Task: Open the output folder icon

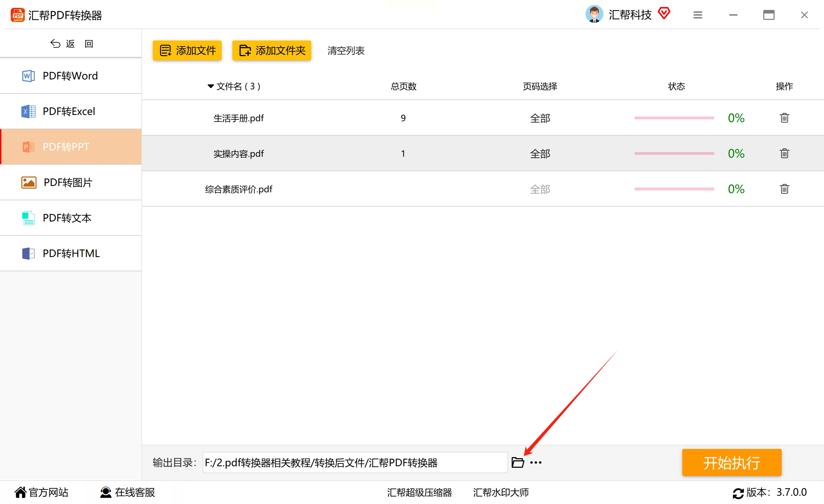Action: (x=518, y=462)
